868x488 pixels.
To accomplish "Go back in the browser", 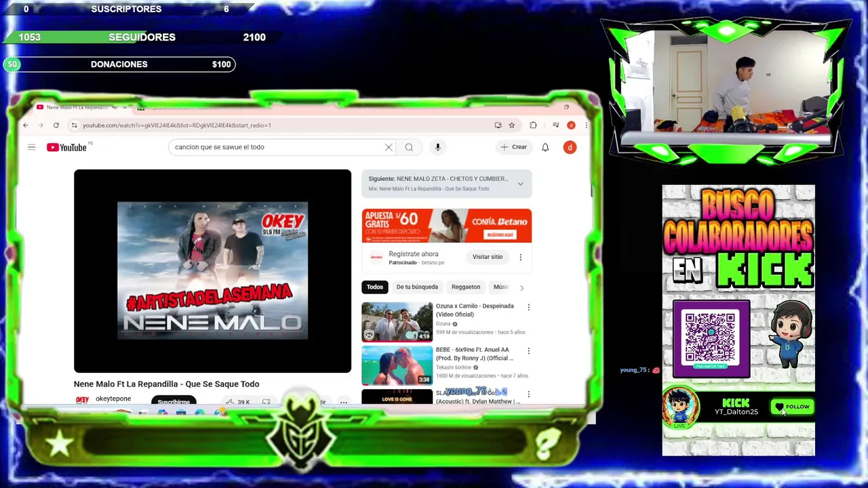I will coord(26,125).
